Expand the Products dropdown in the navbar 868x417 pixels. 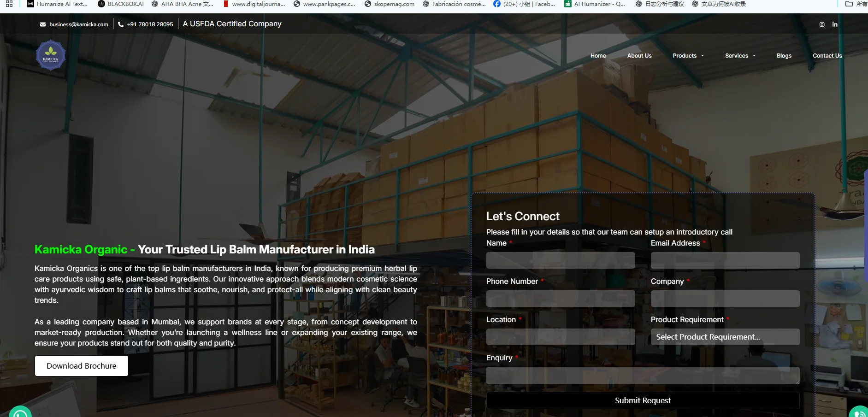pos(688,55)
